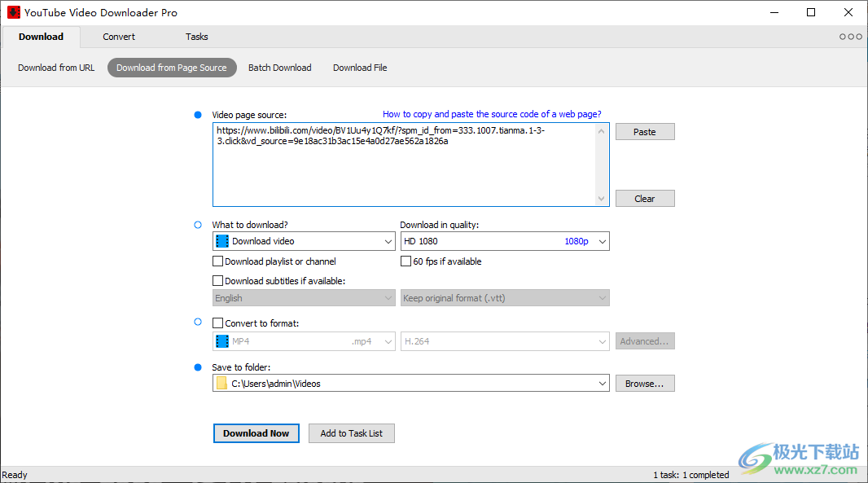
Task: Click the blue bullet beside Save to folder
Action: (198, 367)
